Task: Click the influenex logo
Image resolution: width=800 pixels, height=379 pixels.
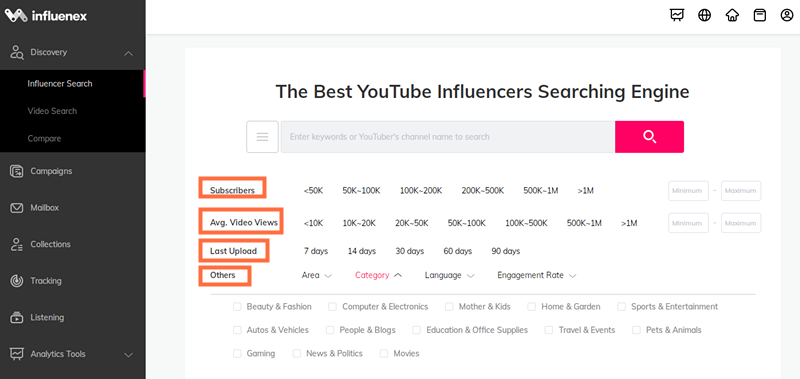Action: [x=46, y=16]
